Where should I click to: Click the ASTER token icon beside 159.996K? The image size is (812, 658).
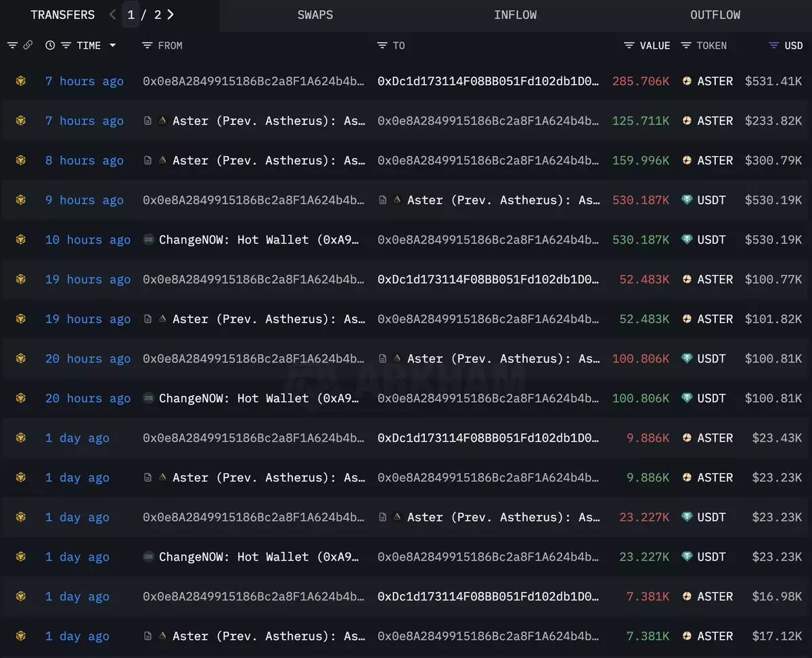(687, 160)
